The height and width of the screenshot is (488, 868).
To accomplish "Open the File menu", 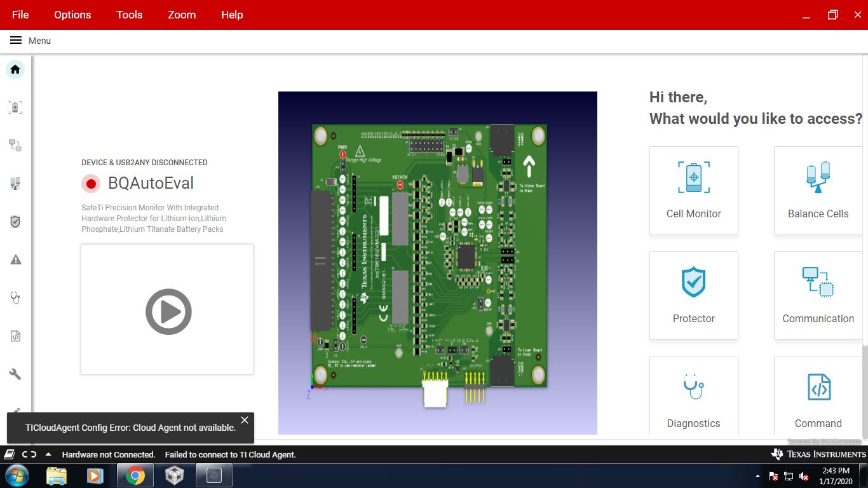I will click(20, 15).
